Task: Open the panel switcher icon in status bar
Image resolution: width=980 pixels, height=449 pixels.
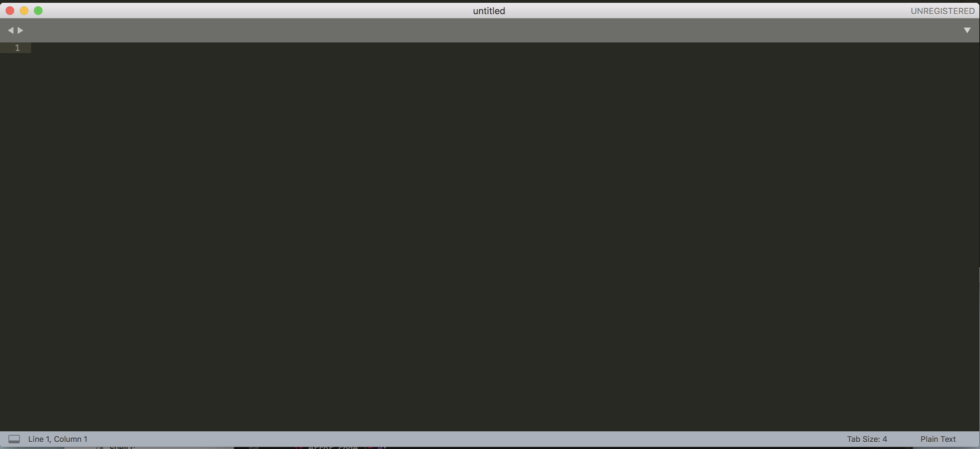Action: tap(14, 439)
